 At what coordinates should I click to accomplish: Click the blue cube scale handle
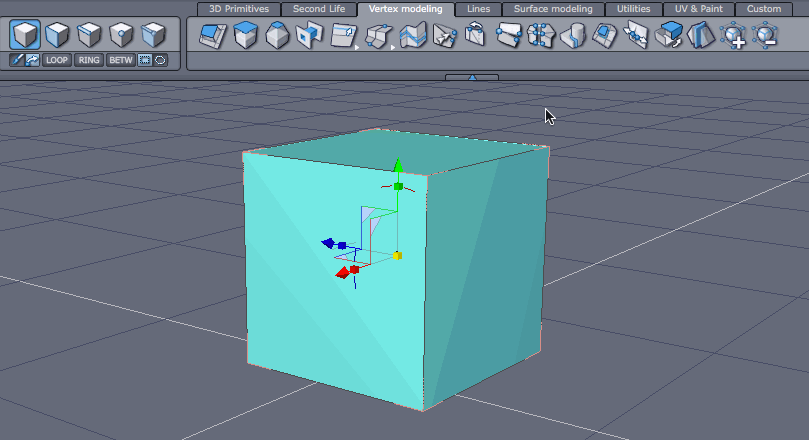click(342, 246)
